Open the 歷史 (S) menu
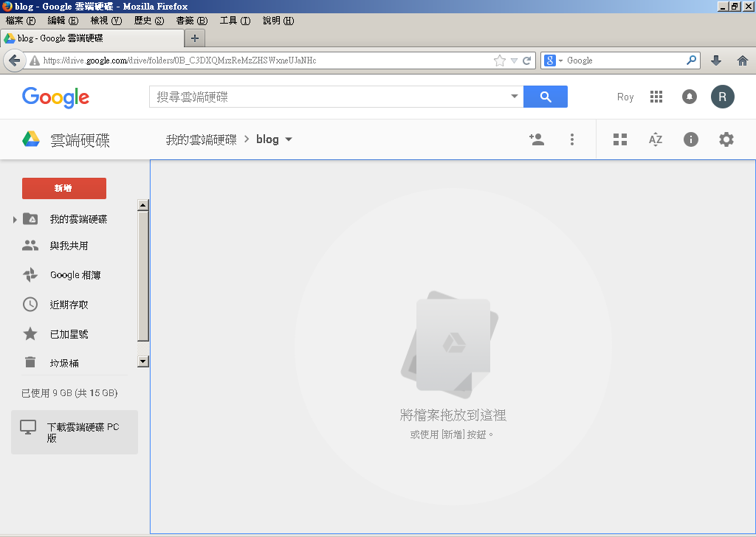The image size is (756, 537). (149, 21)
